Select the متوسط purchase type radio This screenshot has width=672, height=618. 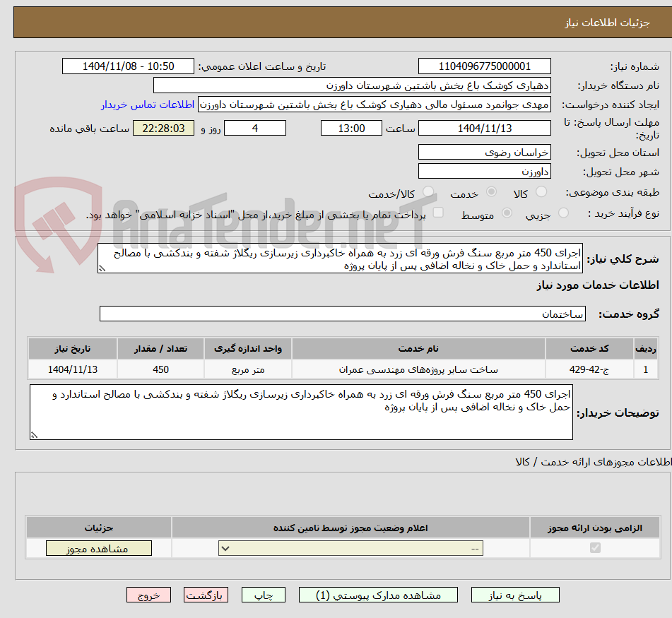click(507, 213)
